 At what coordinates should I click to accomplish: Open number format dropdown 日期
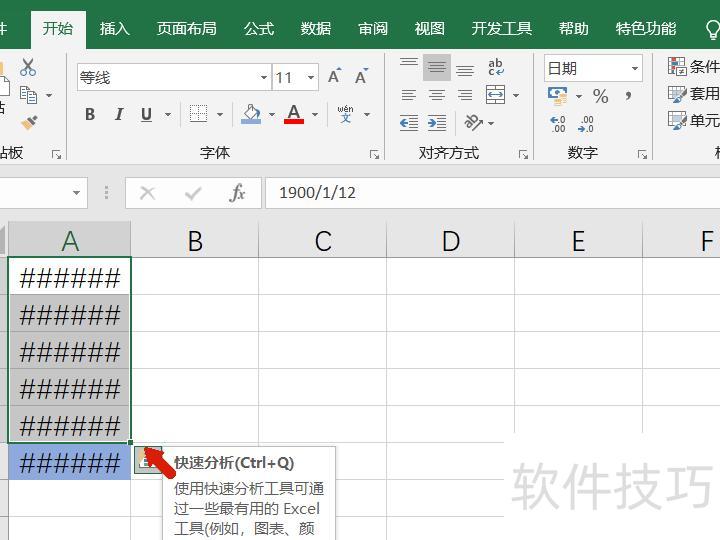click(x=635, y=68)
